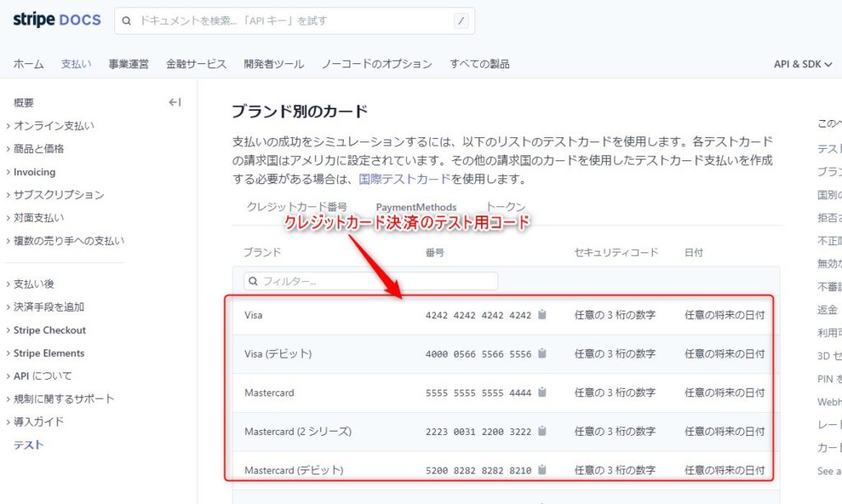Image resolution: width=842 pixels, height=504 pixels.
Task: Open the 金融サービス top menu
Action: [196, 64]
